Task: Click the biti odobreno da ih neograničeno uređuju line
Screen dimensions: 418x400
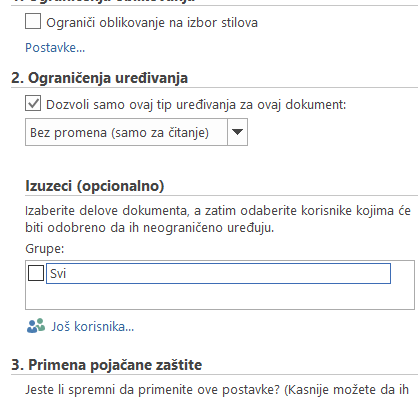Action: pyautogui.click(x=150, y=228)
